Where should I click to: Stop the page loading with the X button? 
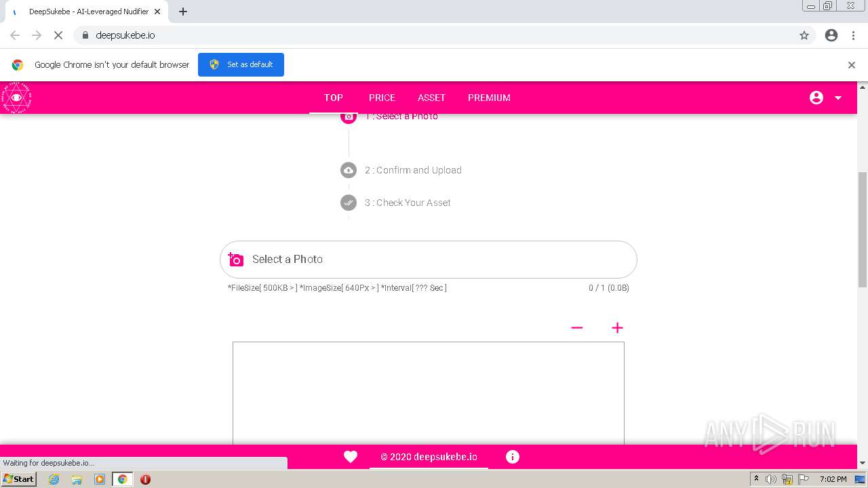(58, 35)
